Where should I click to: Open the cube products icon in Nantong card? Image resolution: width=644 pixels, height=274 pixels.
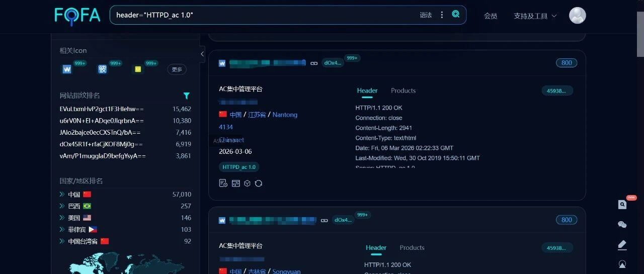click(x=247, y=184)
